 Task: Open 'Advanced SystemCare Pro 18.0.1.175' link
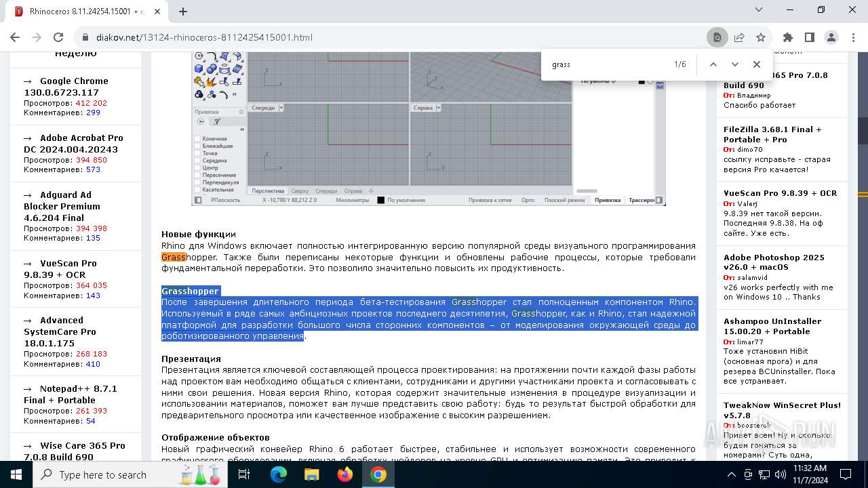click(60, 331)
